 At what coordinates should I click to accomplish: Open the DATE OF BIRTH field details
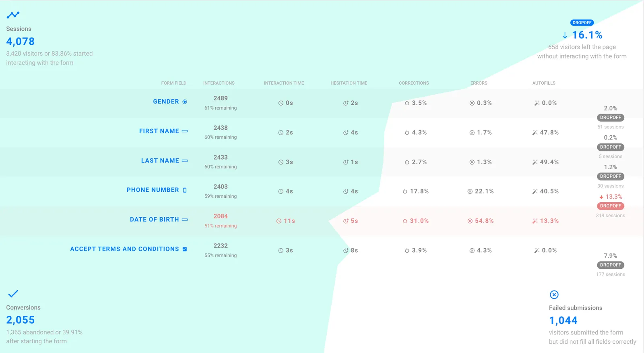click(x=155, y=219)
